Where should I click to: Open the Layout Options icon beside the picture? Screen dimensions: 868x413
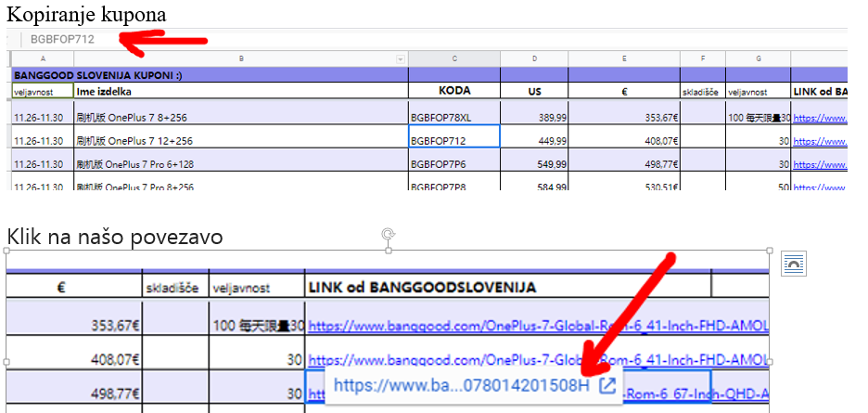click(794, 264)
